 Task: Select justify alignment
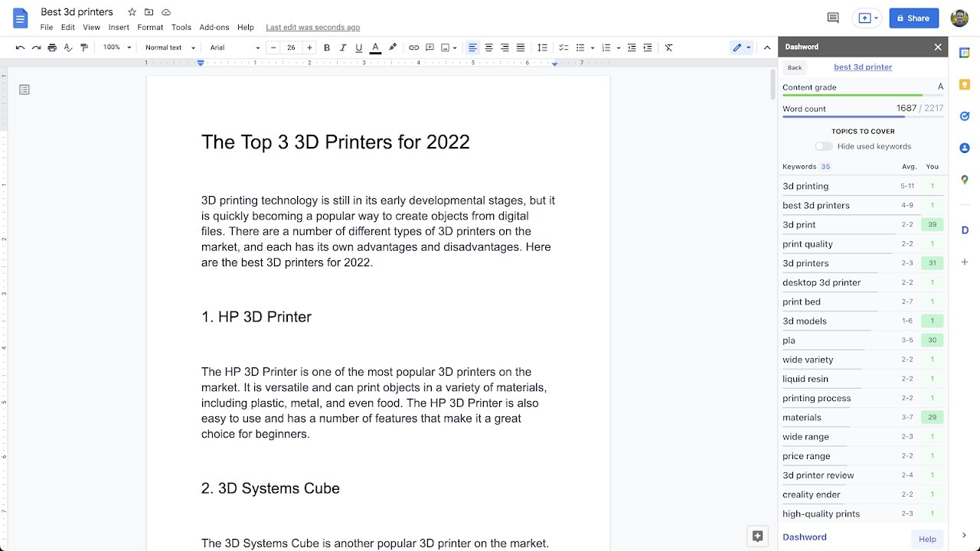[521, 47]
